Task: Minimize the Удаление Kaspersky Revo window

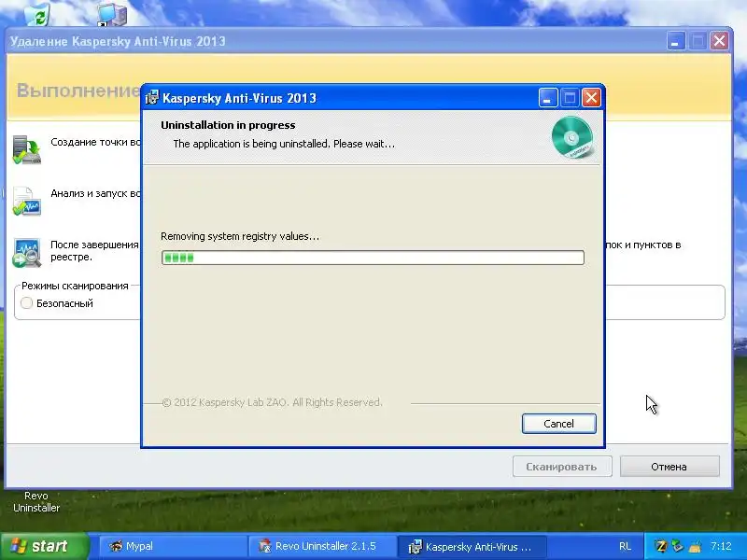Action: [x=675, y=41]
